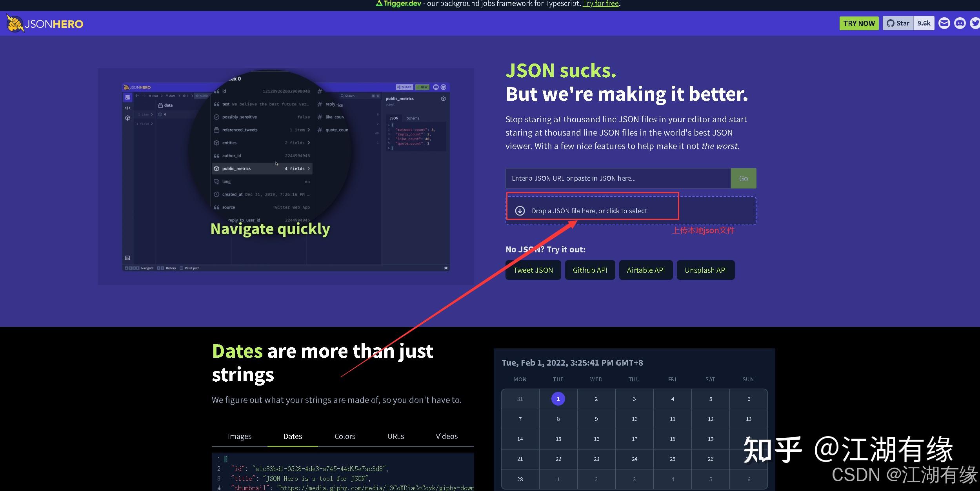Viewport: 980px width, 491px height.
Task: Join Discord via the Discord icon
Action: coord(960,23)
